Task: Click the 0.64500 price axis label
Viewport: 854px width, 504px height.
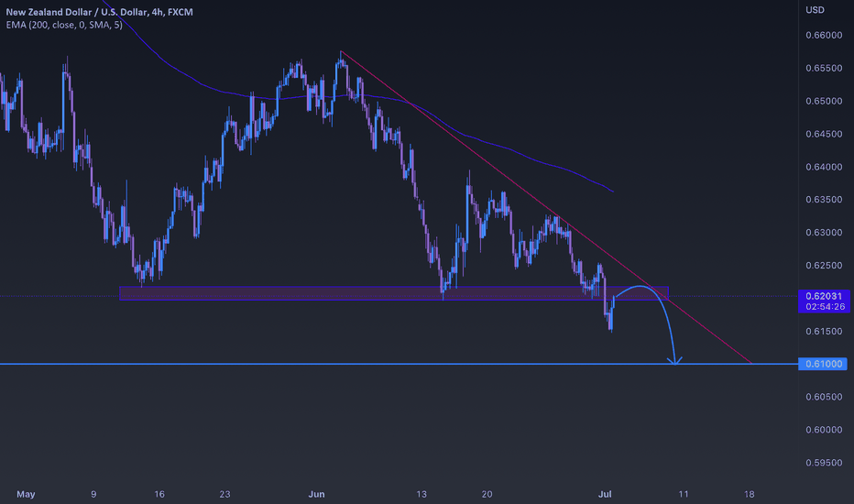Action: coord(824,134)
